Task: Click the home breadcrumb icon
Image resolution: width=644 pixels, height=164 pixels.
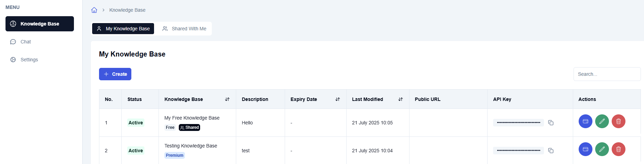Action: click(94, 10)
